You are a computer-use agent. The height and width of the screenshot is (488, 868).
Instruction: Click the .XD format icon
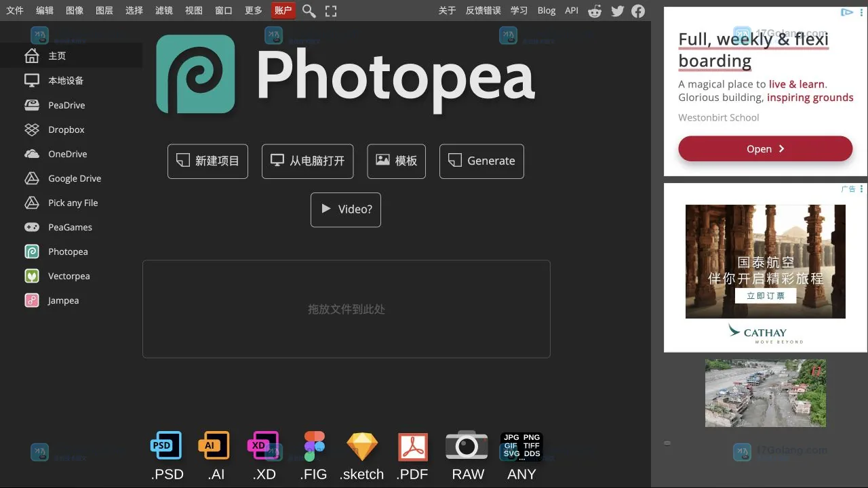(264, 446)
